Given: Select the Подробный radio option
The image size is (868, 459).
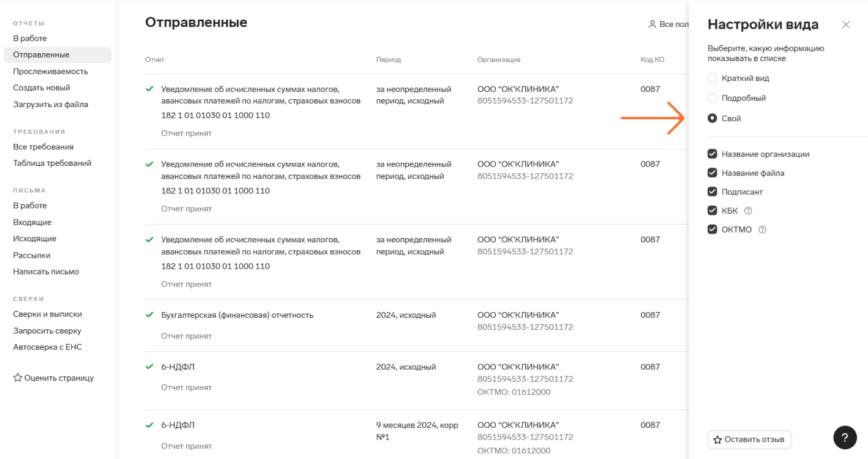Looking at the screenshot, I should pyautogui.click(x=712, y=98).
